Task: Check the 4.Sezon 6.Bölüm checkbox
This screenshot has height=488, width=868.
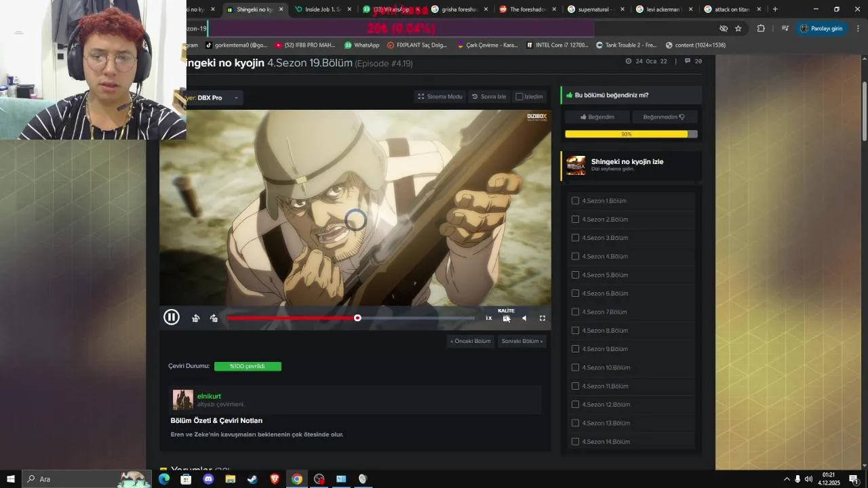Action: tap(575, 293)
